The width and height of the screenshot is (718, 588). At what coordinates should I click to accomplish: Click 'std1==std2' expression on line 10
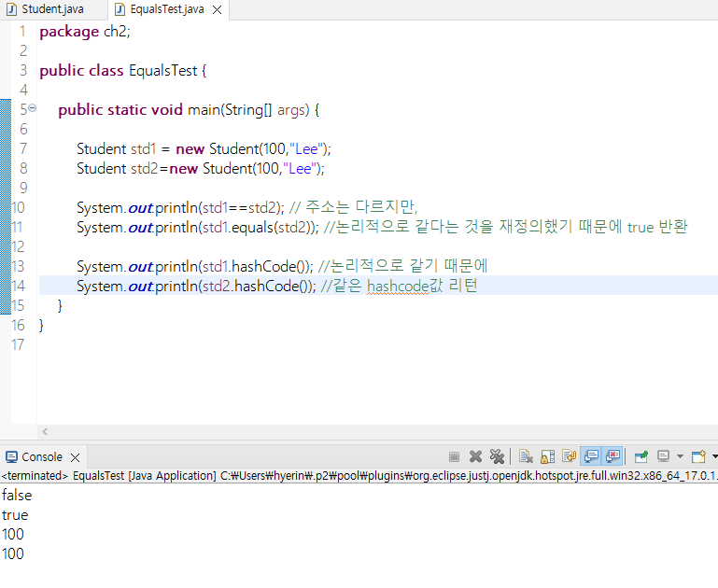[239, 208]
